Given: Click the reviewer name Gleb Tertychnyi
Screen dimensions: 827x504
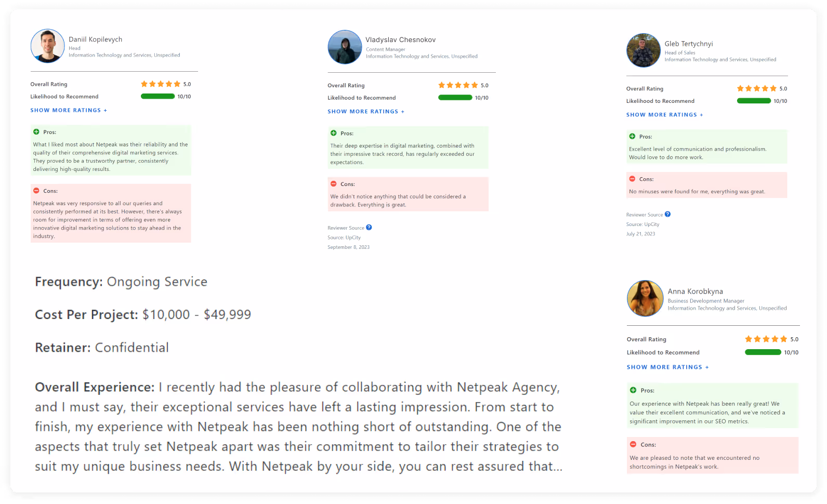Looking at the screenshot, I should [x=688, y=44].
